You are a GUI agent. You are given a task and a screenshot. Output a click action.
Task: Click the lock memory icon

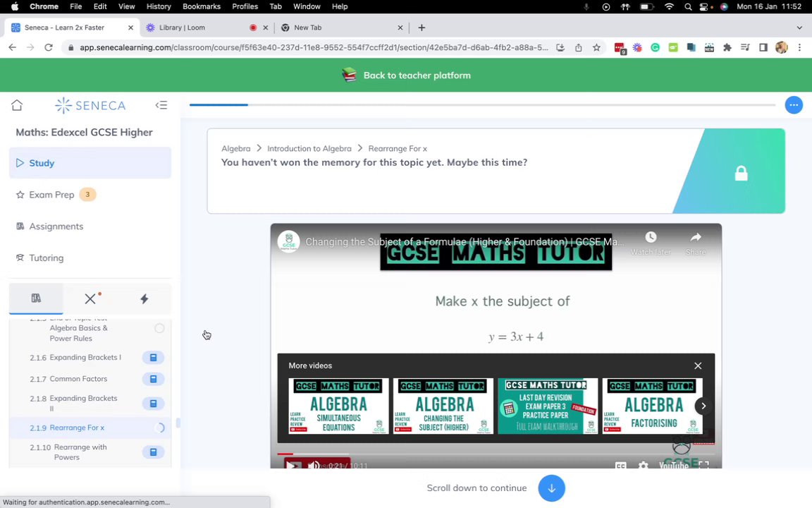[x=741, y=173]
